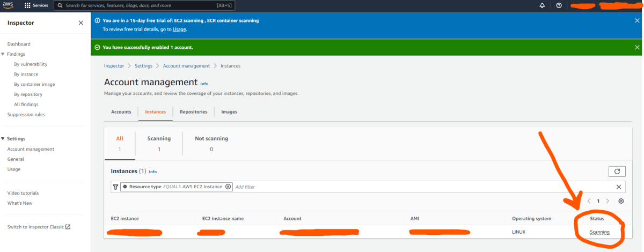The width and height of the screenshot is (644, 252).
Task: Open Suppression rules
Action: (x=26, y=114)
